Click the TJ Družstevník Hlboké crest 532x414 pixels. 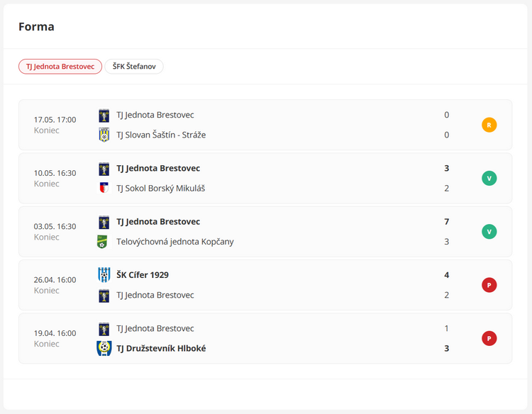pyautogui.click(x=104, y=348)
